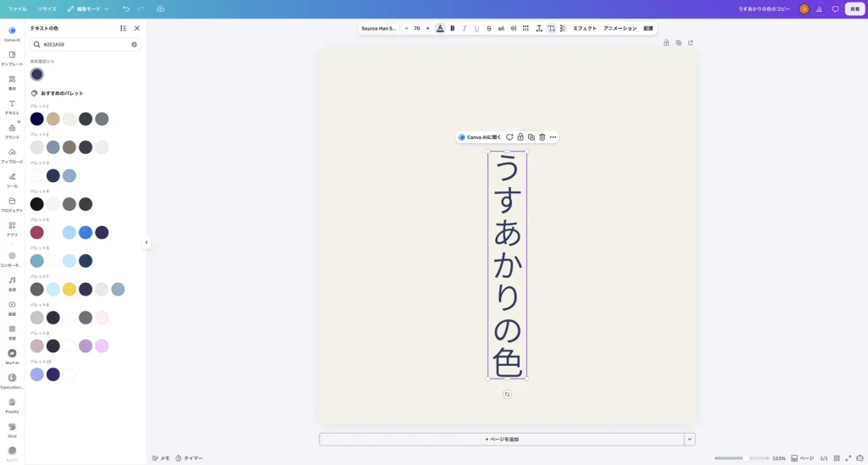Open text alignment options in toolbar
The height and width of the screenshot is (465, 868).
coord(513,28)
